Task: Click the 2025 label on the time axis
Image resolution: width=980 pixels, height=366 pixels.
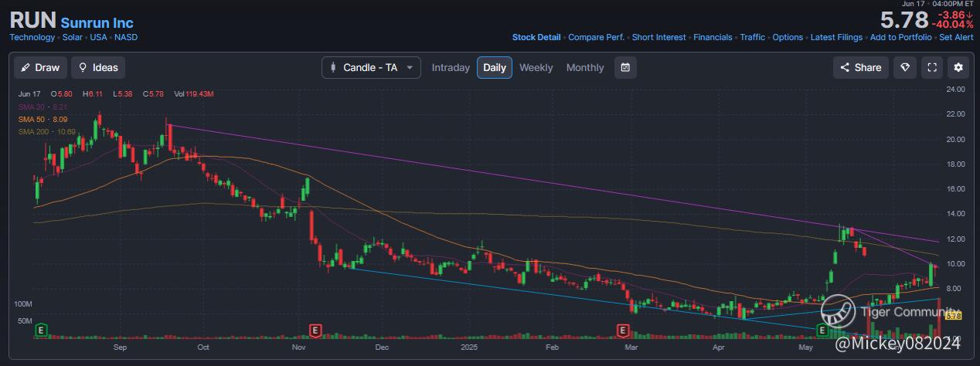Action: [470, 348]
